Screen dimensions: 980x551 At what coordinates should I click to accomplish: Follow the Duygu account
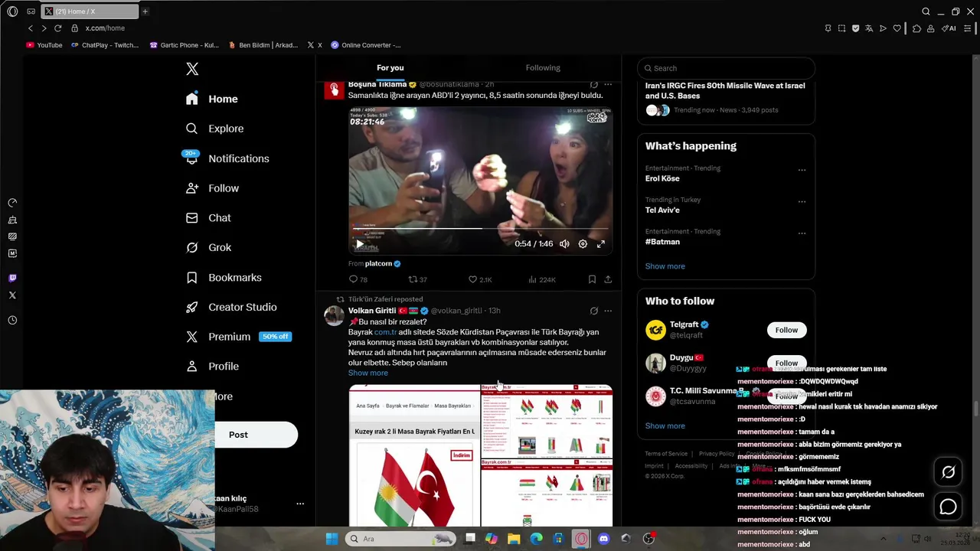[x=786, y=363]
